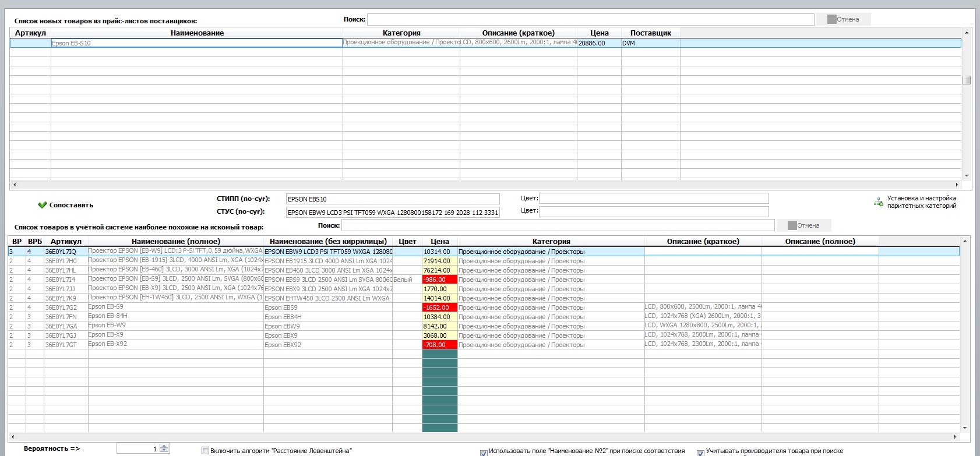Screen dimensions: 980x456
Task: Focus the top Поиск search field
Action: tap(590, 19)
